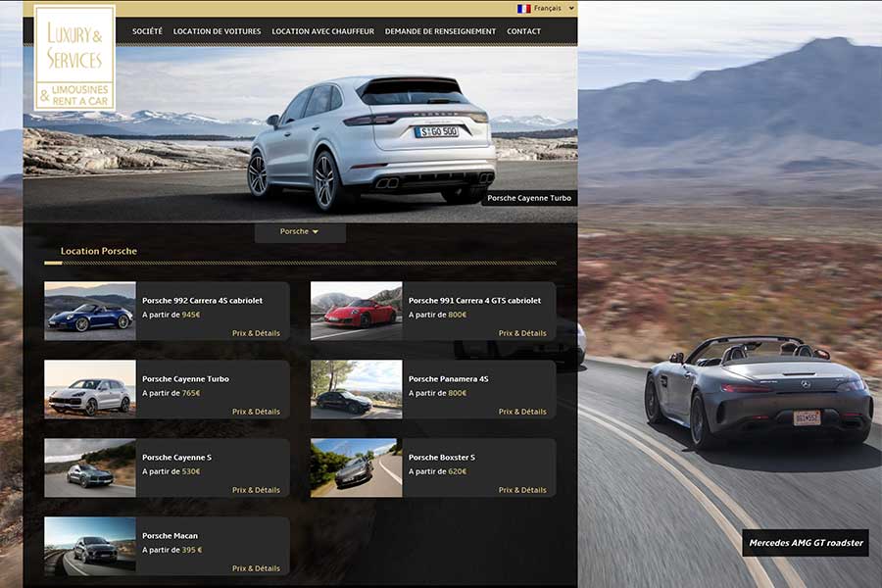Image resolution: width=882 pixels, height=588 pixels.
Task: Select the Porsche Cayenne Turbo listing title
Action: [x=185, y=378]
